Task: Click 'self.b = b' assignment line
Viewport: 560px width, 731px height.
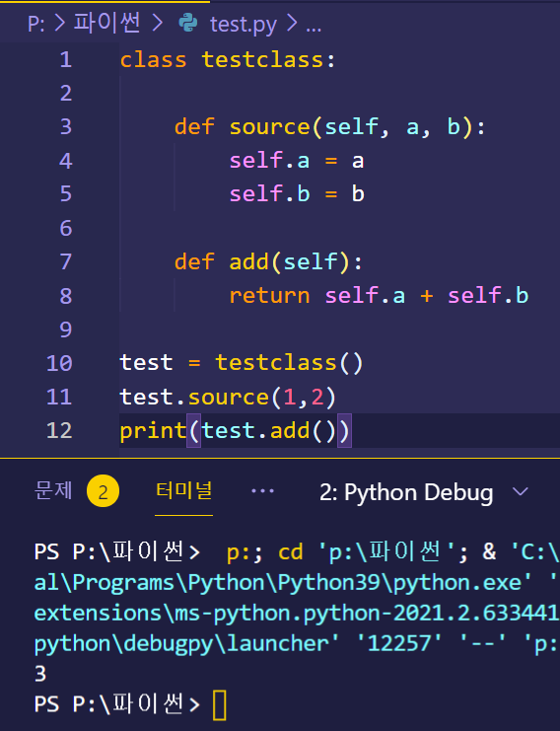Action: [297, 194]
